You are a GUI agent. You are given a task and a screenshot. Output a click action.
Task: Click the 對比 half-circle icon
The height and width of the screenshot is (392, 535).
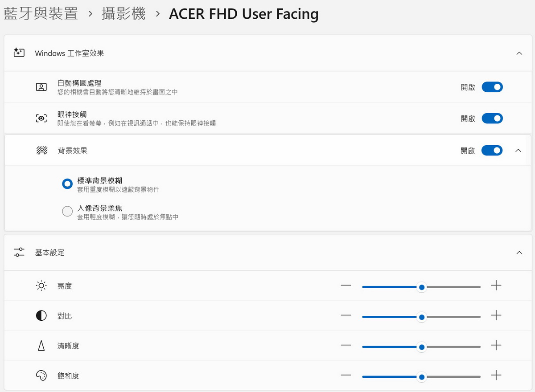41,316
